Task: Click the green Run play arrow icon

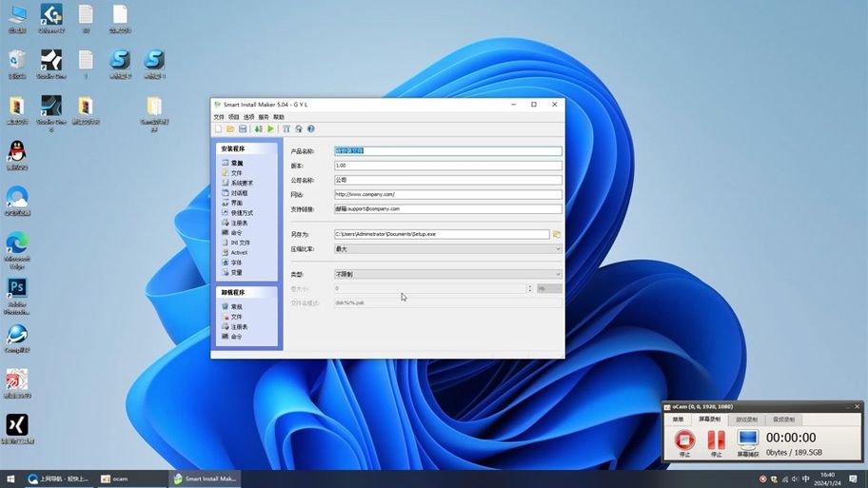Action: click(270, 129)
